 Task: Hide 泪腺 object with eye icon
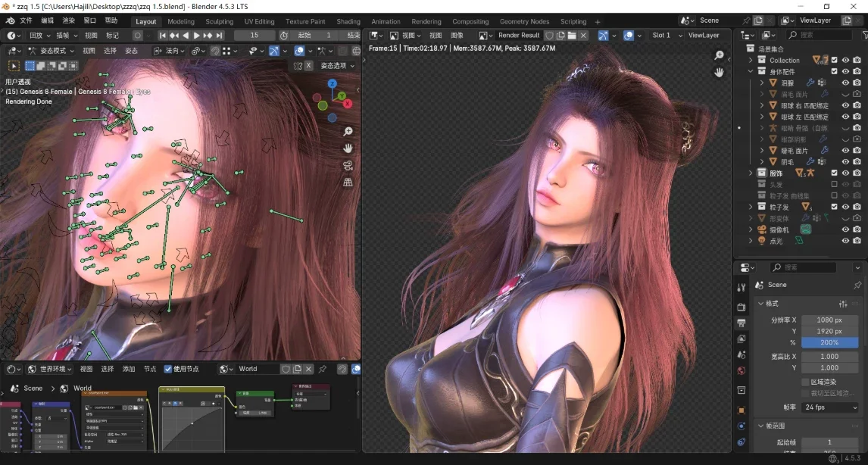(845, 83)
